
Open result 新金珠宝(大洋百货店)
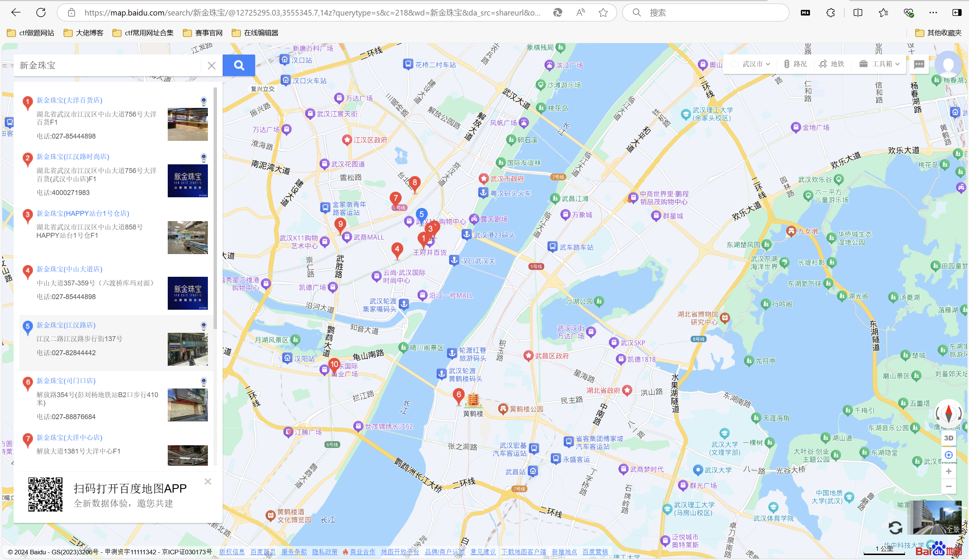(69, 100)
